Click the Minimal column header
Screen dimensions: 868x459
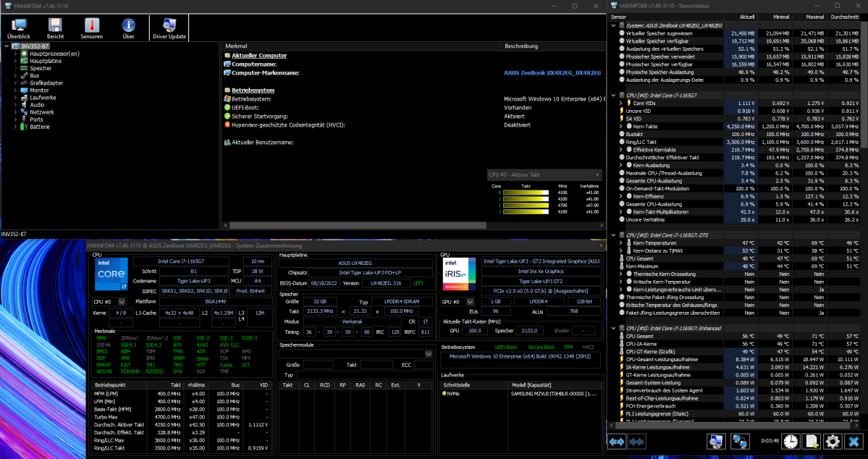(x=774, y=17)
